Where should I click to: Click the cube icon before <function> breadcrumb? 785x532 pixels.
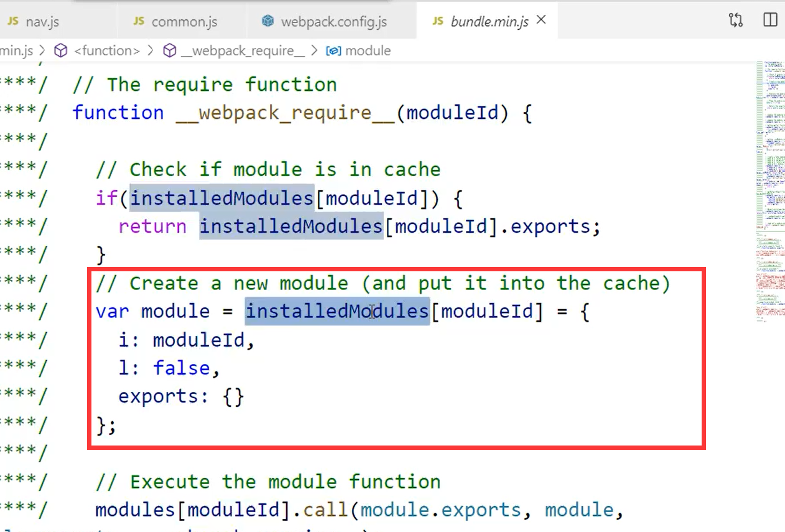click(61, 51)
